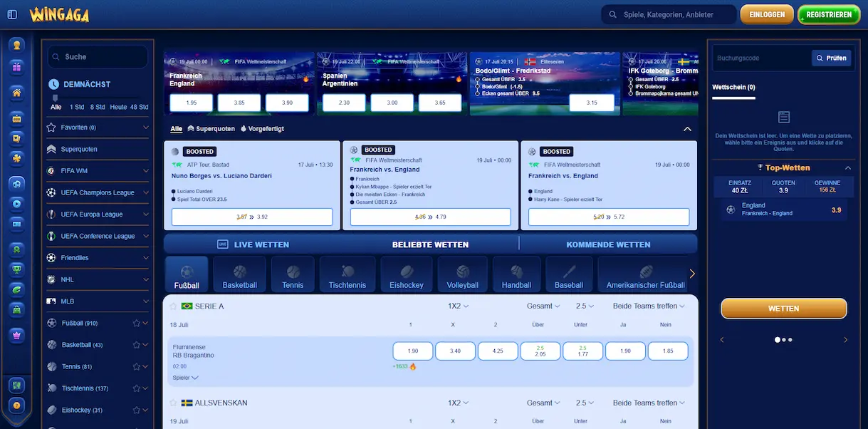Viewport: 868px width, 429px height.
Task: Focus the Spiele, Kategorien, Anbieter search field
Action: pos(669,14)
